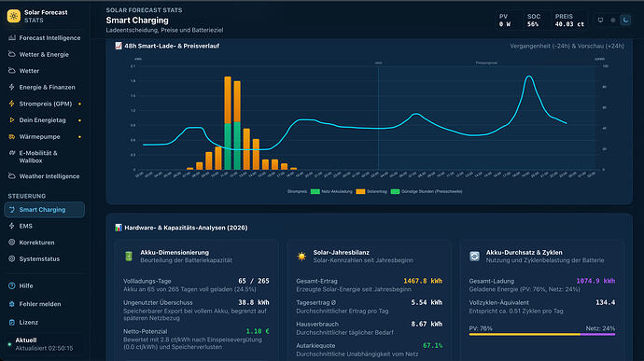
Task: Toggle the Netz-Akkuladung series in the legend
Action: coord(331,191)
